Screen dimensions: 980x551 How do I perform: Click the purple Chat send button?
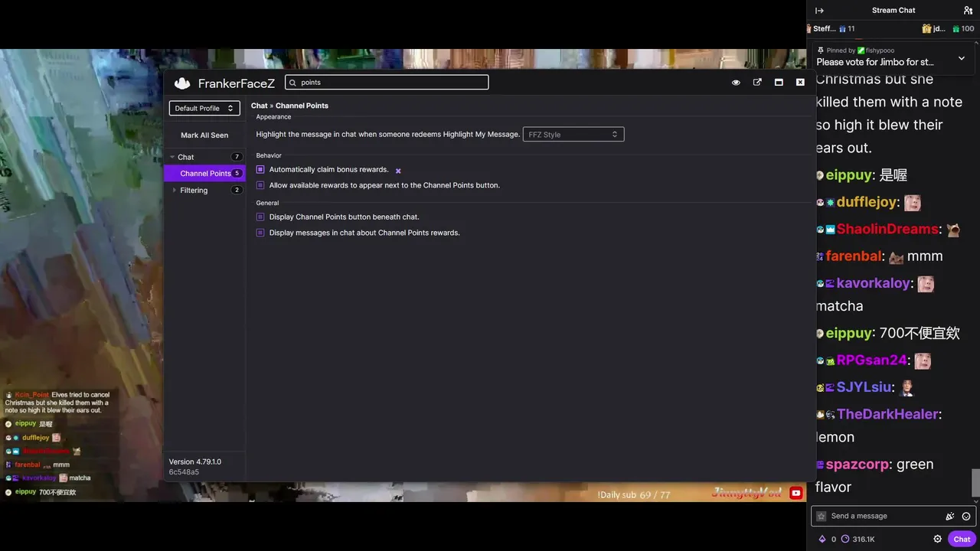coord(962,540)
